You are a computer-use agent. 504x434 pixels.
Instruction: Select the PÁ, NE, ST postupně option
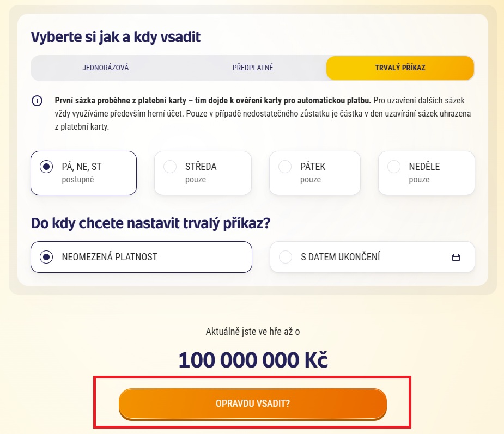point(83,173)
